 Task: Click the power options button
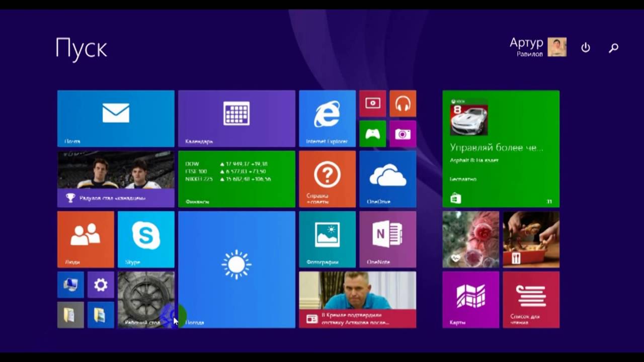coord(586,47)
